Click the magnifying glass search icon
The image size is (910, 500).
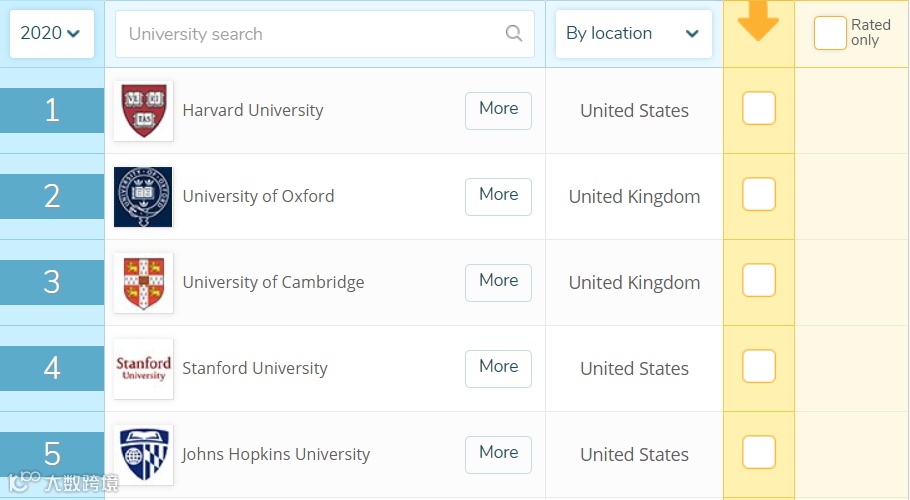(514, 34)
